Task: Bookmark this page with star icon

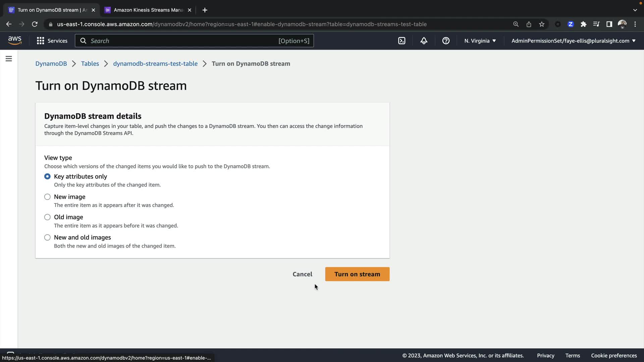Action: (542, 24)
